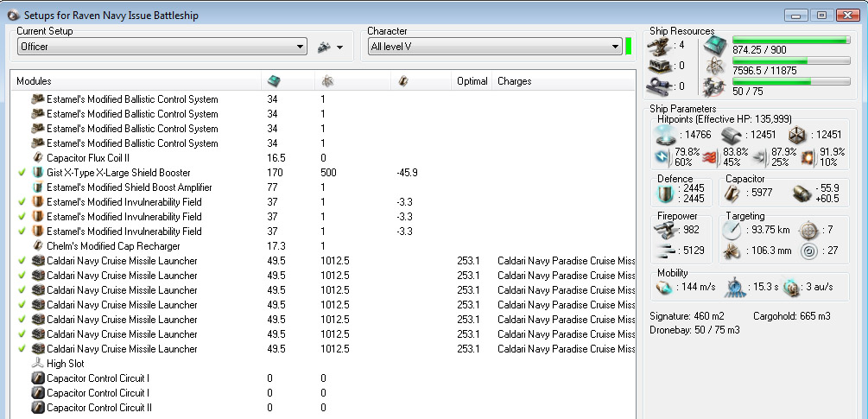Click the kinetic resistance icon showing 87.9%
This screenshot has height=419, width=868.
(x=760, y=156)
